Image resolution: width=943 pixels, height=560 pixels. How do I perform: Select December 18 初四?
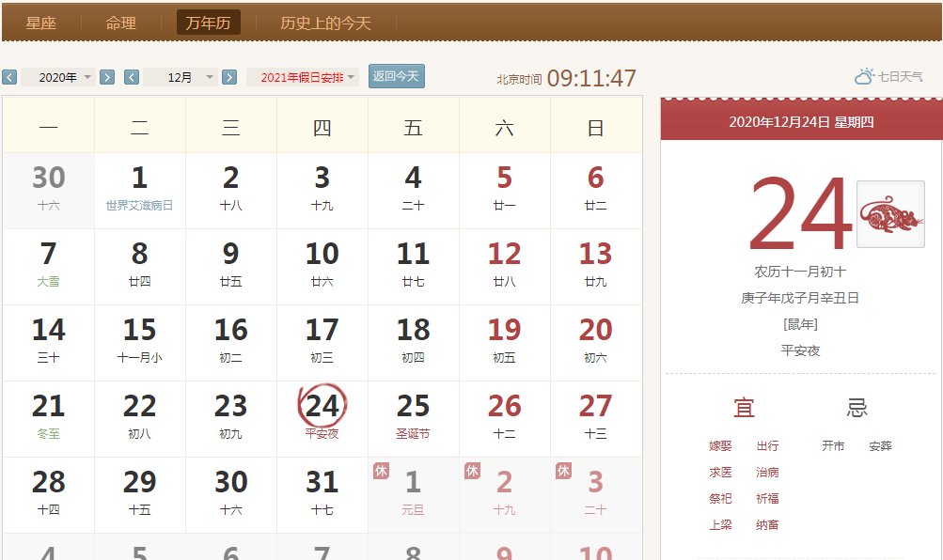pyautogui.click(x=413, y=343)
